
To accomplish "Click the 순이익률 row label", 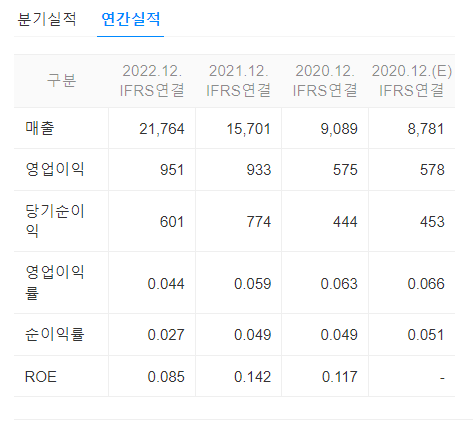I will point(55,334).
